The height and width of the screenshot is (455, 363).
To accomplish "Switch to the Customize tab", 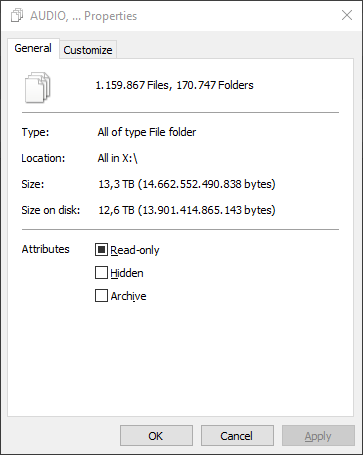I will 88,50.
